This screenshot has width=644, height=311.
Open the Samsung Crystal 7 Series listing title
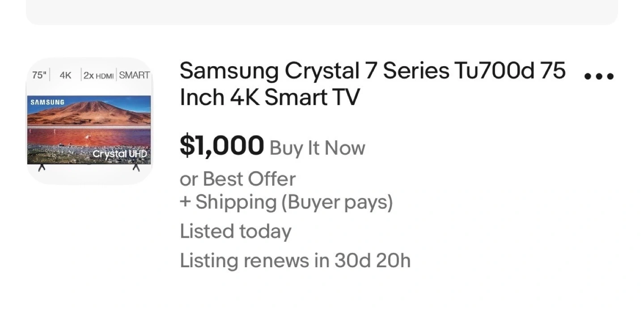[372, 71]
